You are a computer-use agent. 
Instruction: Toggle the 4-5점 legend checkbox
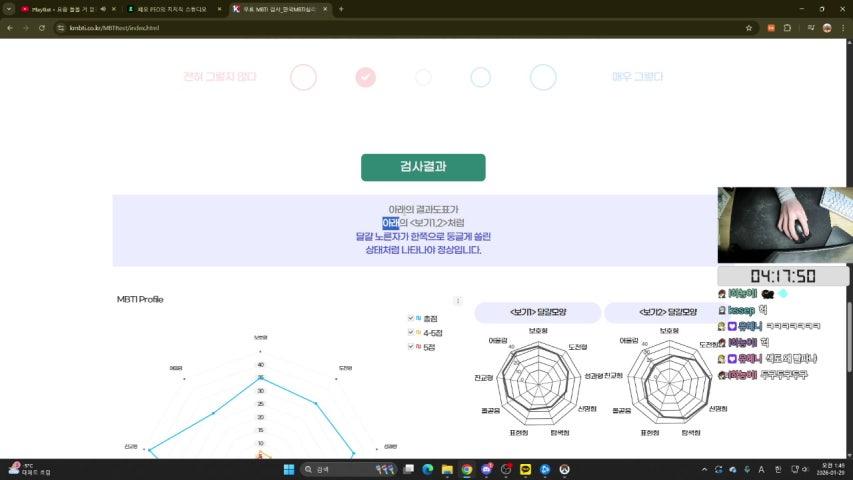point(411,332)
